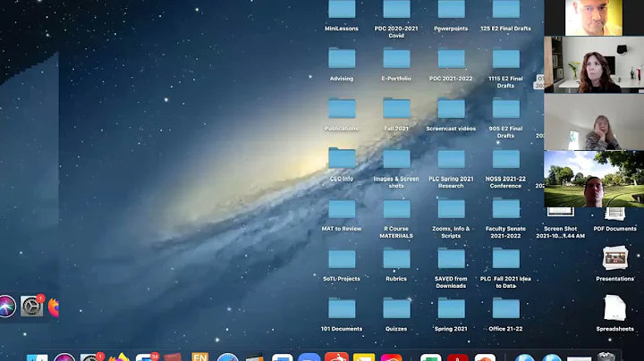Viewport: 644px width, 361px height.
Task: Select the PLC Spring 2021 Research folder
Action: (x=451, y=158)
